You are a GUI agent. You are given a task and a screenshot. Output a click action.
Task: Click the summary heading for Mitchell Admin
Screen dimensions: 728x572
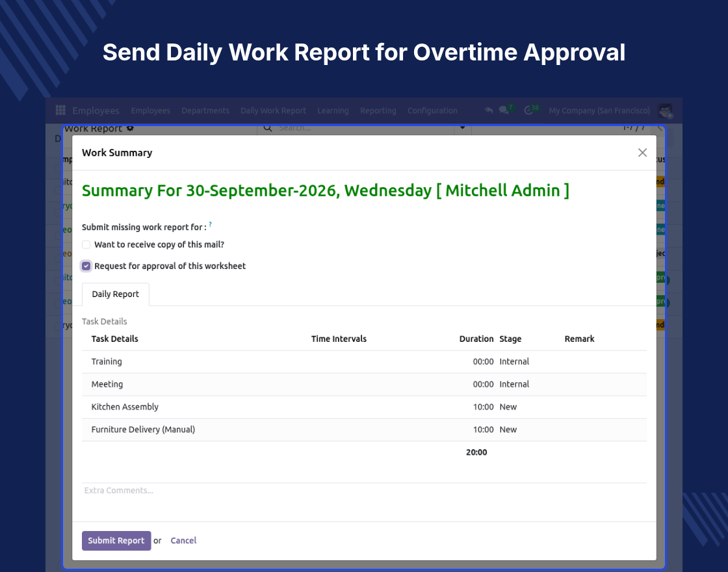326,191
